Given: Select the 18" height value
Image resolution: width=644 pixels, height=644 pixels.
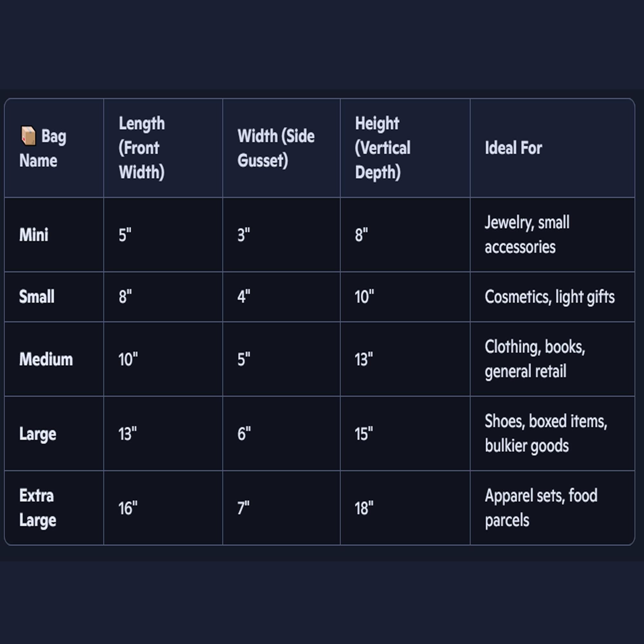Looking at the screenshot, I should pyautogui.click(x=364, y=508).
